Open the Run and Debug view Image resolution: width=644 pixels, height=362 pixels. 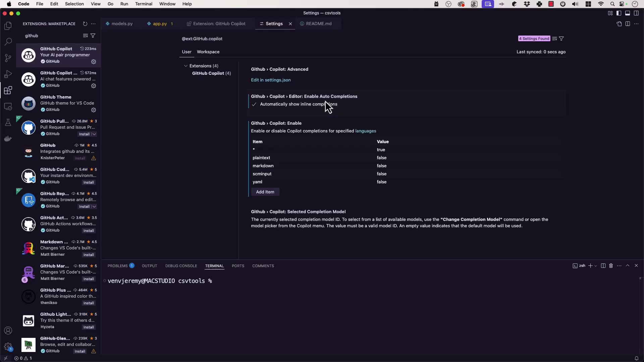click(8, 74)
